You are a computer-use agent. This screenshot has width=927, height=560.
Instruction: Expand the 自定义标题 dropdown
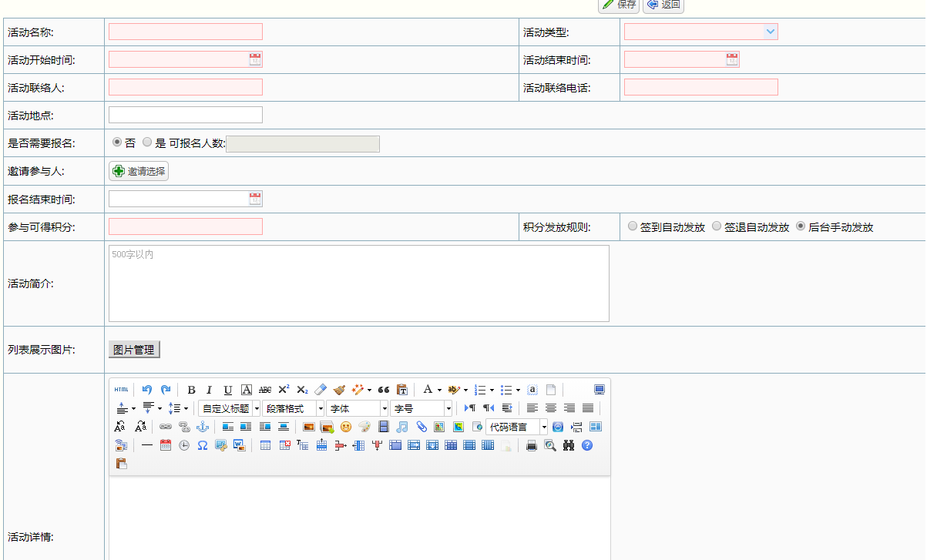point(257,408)
